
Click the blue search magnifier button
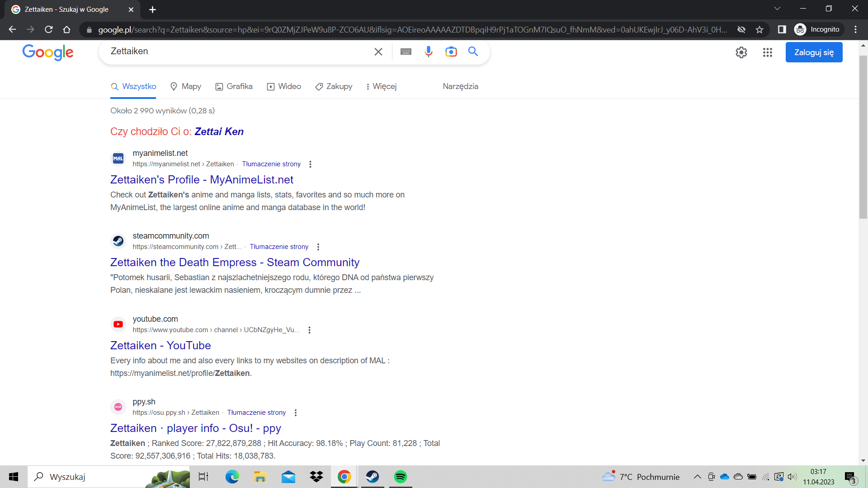click(473, 52)
